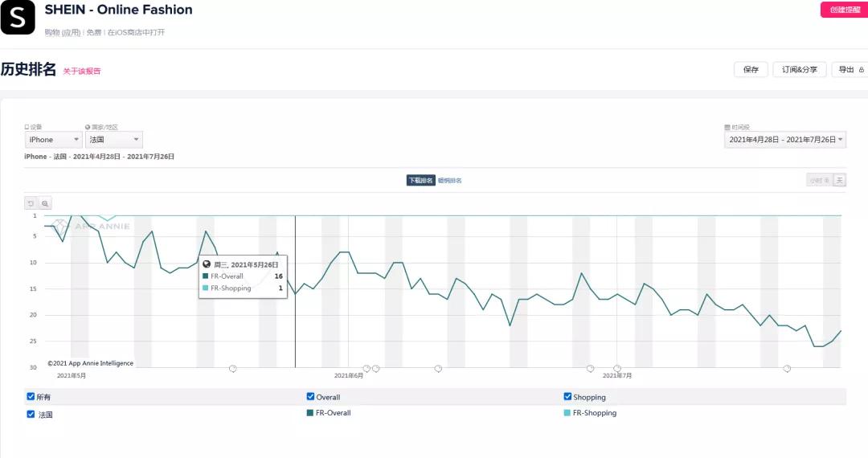Click the SHEIN app logo icon
Image resolution: width=868 pixels, height=458 pixels.
(x=18, y=18)
